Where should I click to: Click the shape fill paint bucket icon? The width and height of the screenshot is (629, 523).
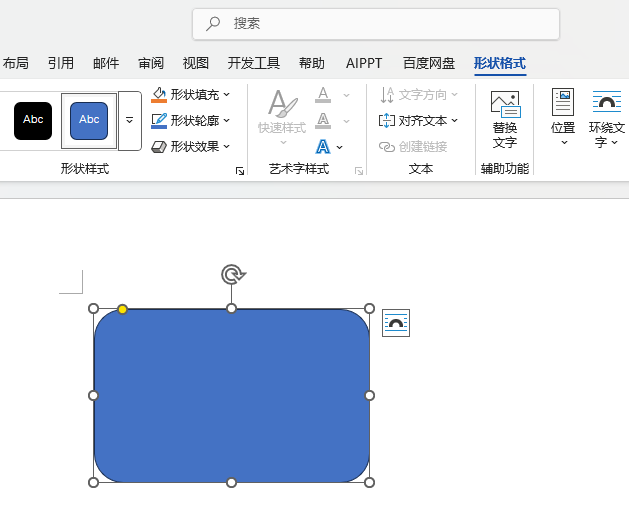coord(159,94)
